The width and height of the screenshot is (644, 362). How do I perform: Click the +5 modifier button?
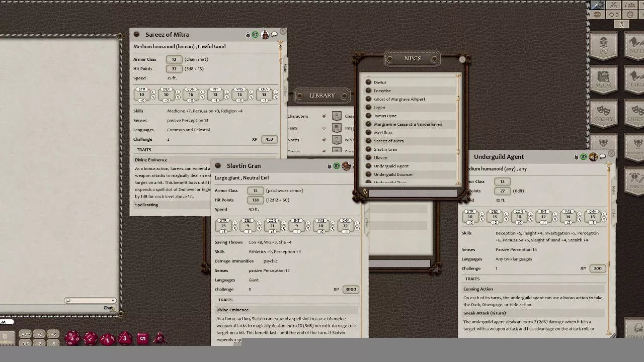pos(53,334)
